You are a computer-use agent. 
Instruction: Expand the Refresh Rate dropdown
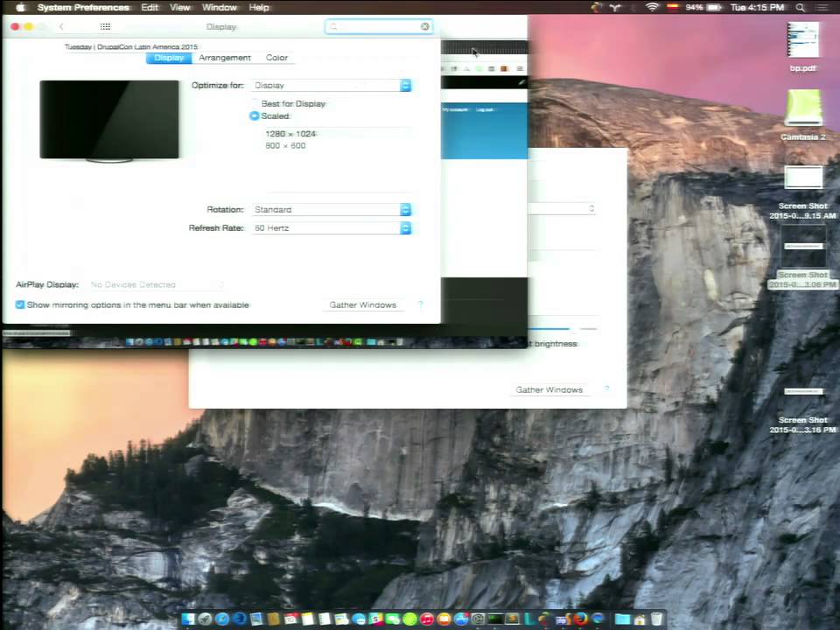332,227
